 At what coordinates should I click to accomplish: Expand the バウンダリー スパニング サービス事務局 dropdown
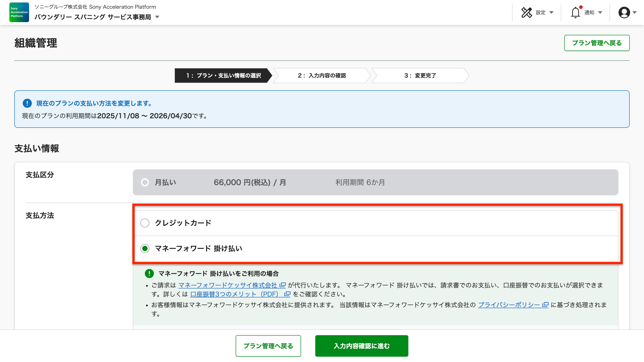tap(157, 17)
